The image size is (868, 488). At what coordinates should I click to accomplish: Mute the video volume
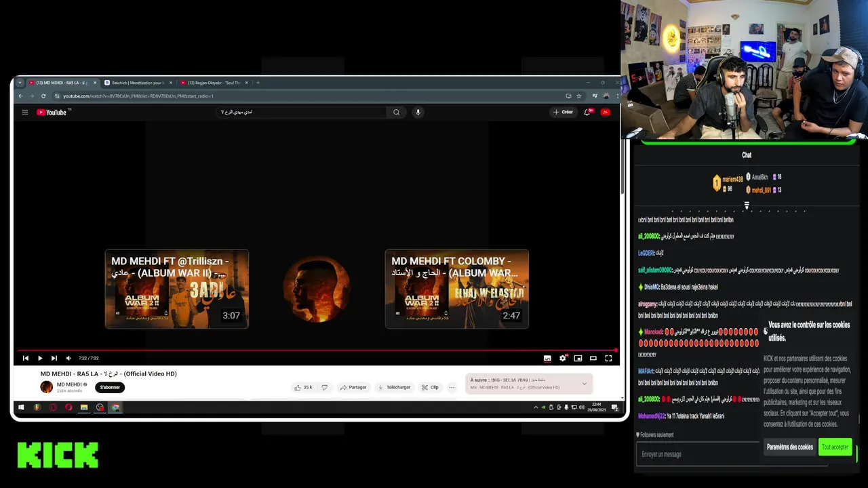coord(68,359)
